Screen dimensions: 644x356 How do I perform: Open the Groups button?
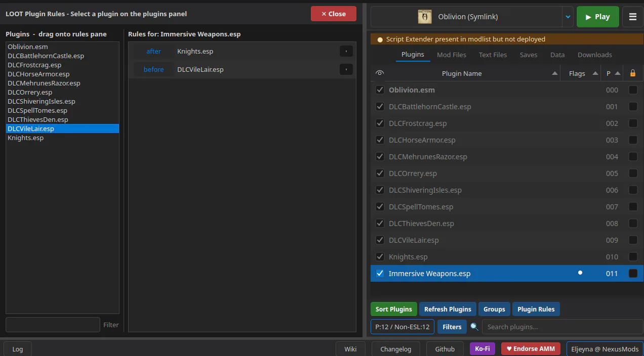[494, 309]
